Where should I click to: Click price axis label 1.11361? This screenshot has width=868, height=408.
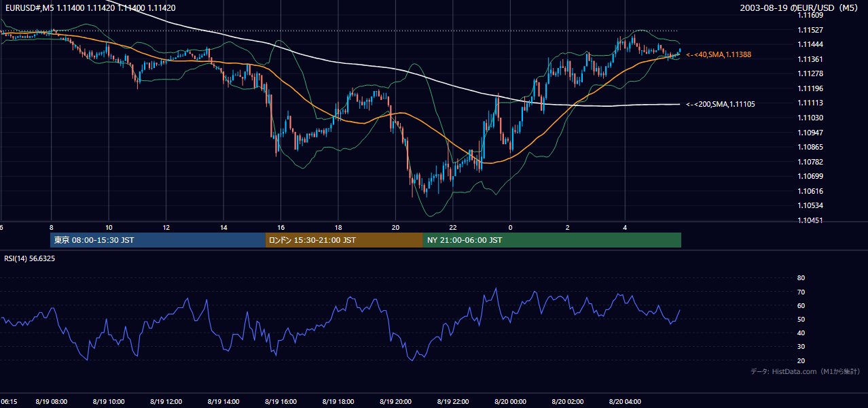click(810, 59)
